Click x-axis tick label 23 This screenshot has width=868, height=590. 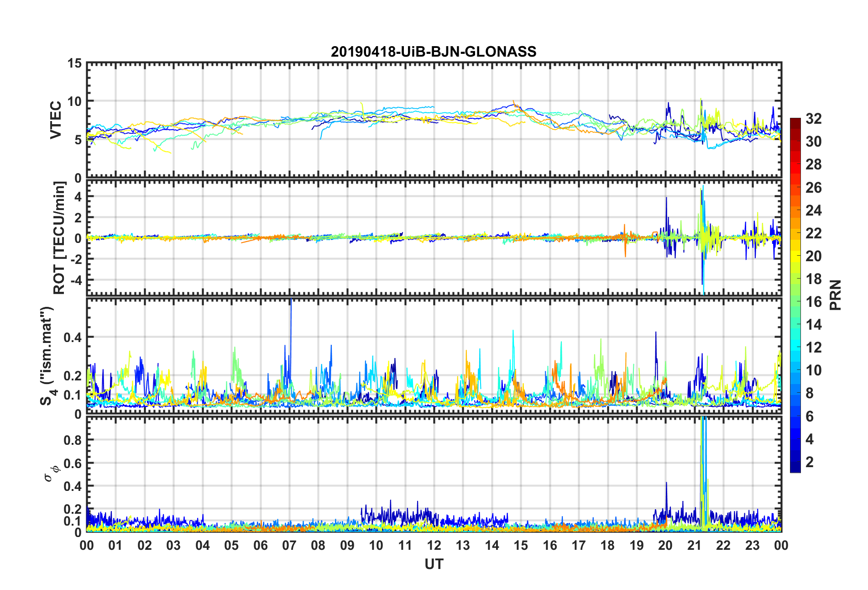(753, 546)
